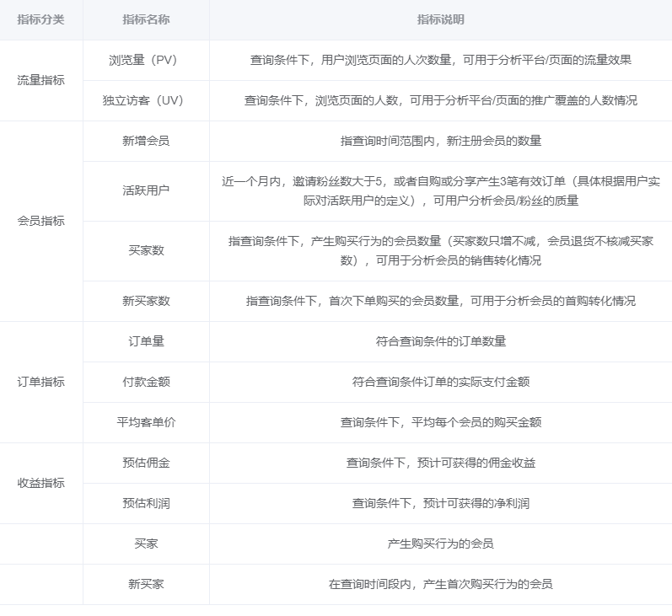
Task: Click the 指标说明 column header
Action: [441, 19]
